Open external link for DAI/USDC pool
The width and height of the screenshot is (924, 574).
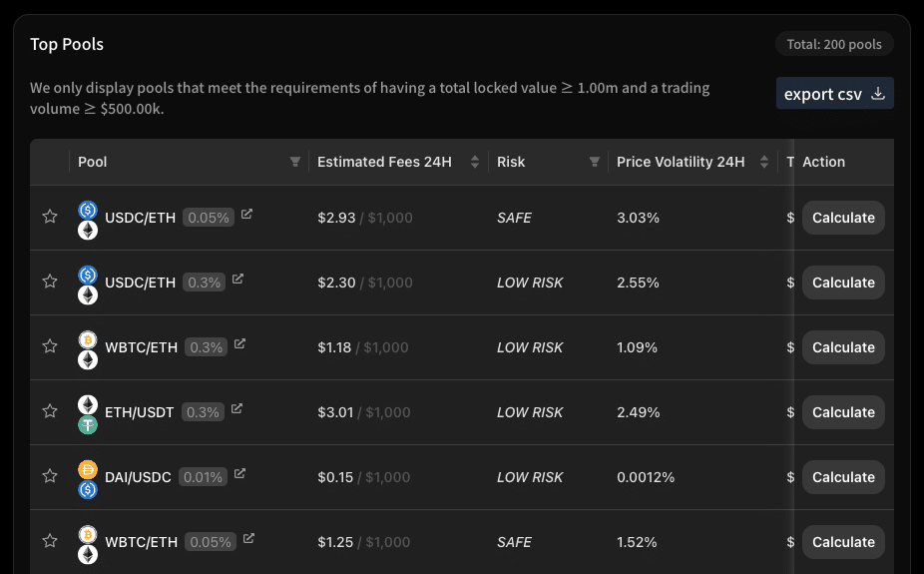pos(239,473)
